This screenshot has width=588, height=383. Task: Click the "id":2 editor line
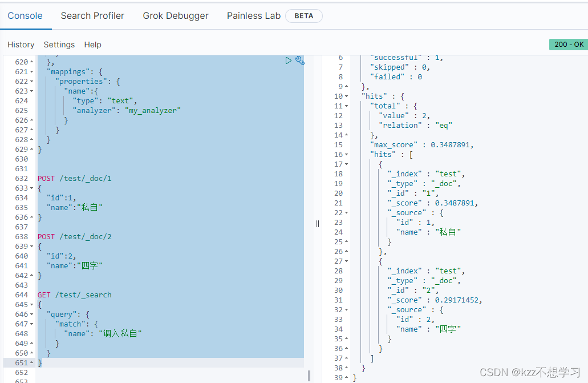[61, 256]
